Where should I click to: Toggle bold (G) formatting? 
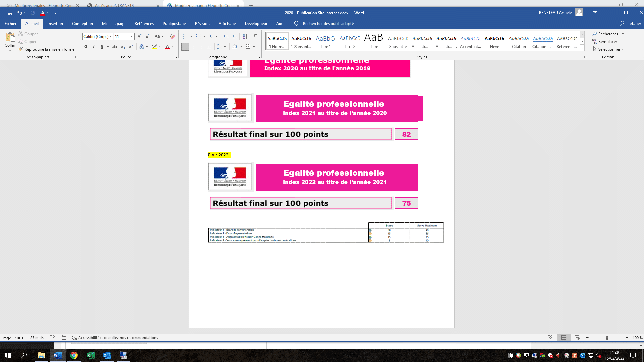pyautogui.click(x=86, y=47)
